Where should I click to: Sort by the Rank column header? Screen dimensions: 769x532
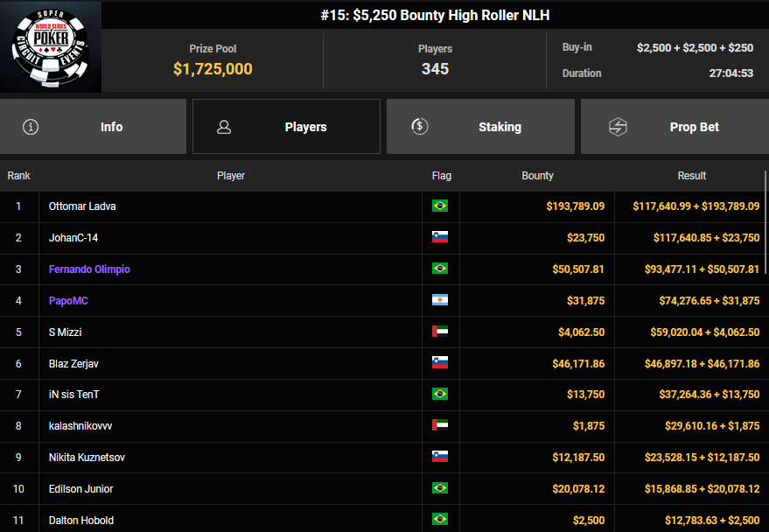18,176
